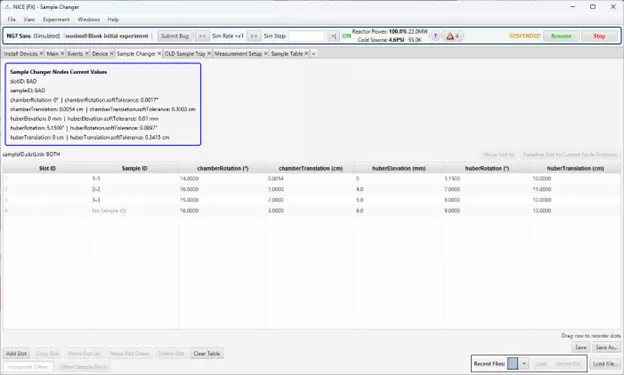Screen dimensions: 624x375
Task: Select the Sample ID cell 1-1
Action: (135, 179)
